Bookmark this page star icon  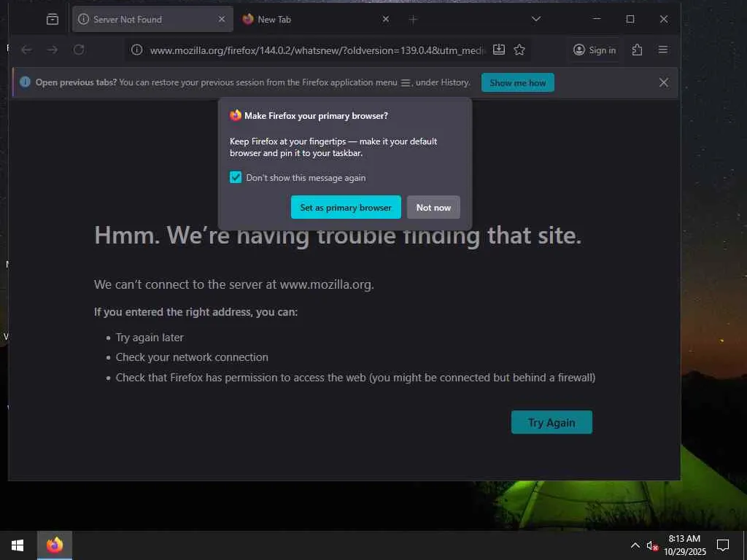[519, 50]
